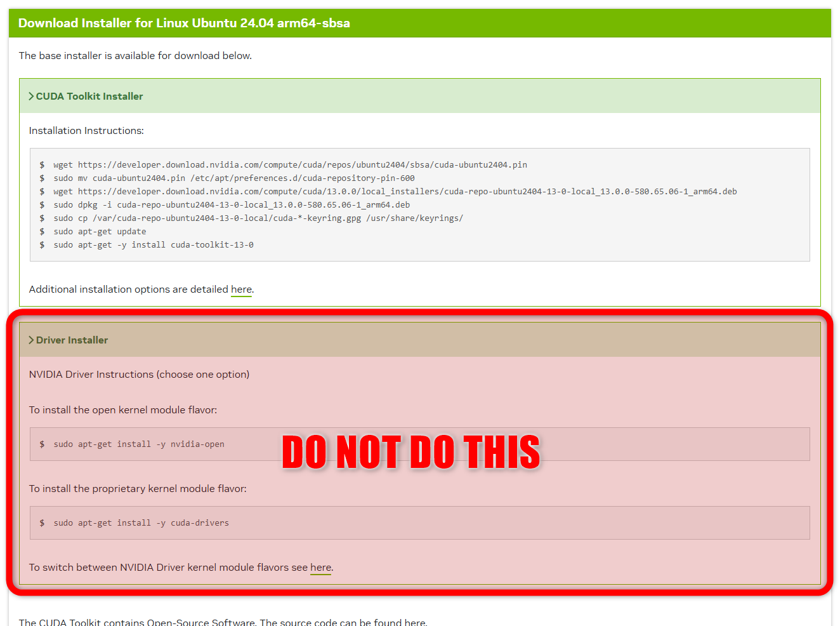Screen dimensions: 840x626
Task: Click the 'Installation Instructions:' label
Action: click(86, 131)
